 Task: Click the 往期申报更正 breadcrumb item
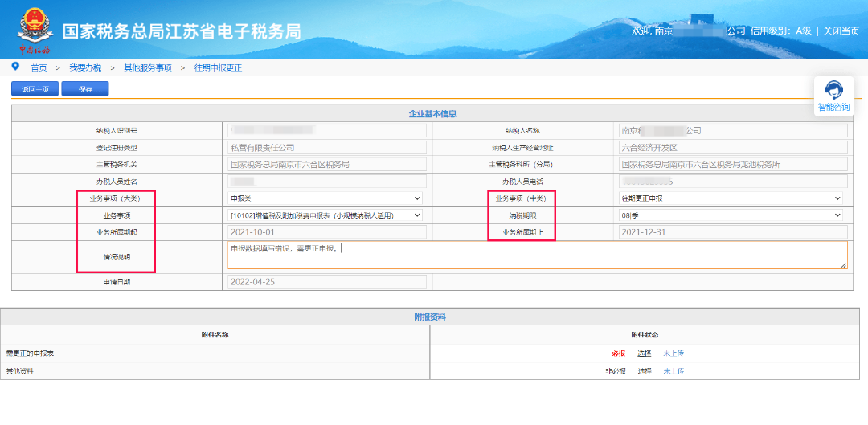coord(218,67)
